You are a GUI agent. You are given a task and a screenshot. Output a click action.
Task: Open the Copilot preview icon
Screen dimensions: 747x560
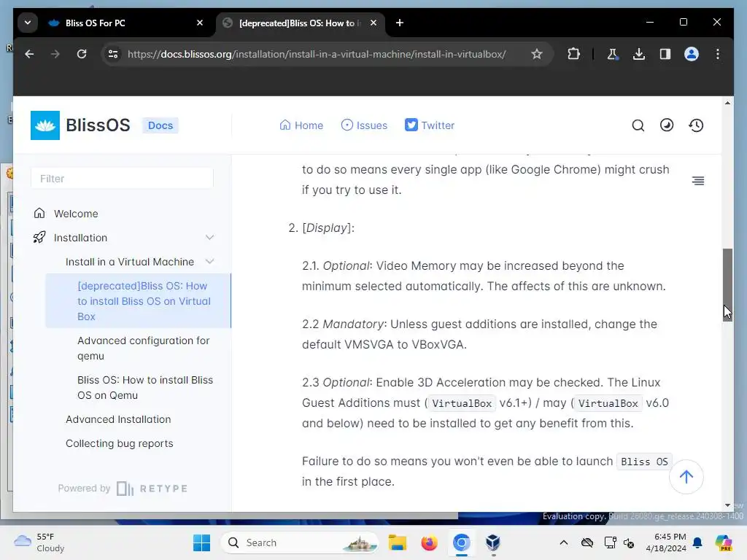pos(723,542)
